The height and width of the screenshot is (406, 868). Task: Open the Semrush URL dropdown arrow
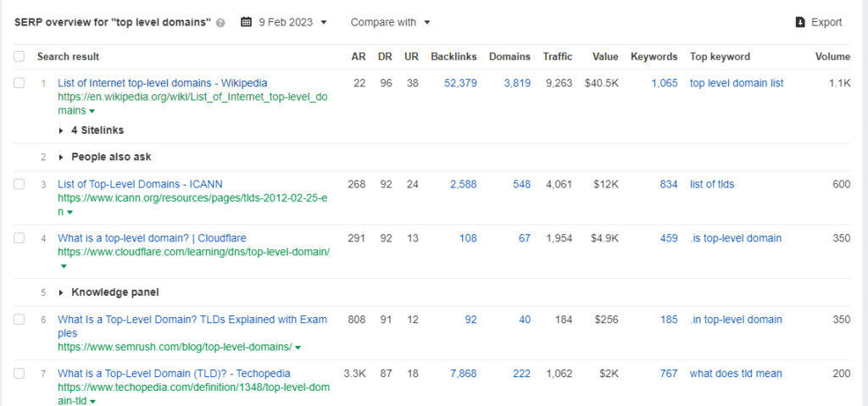(298, 348)
